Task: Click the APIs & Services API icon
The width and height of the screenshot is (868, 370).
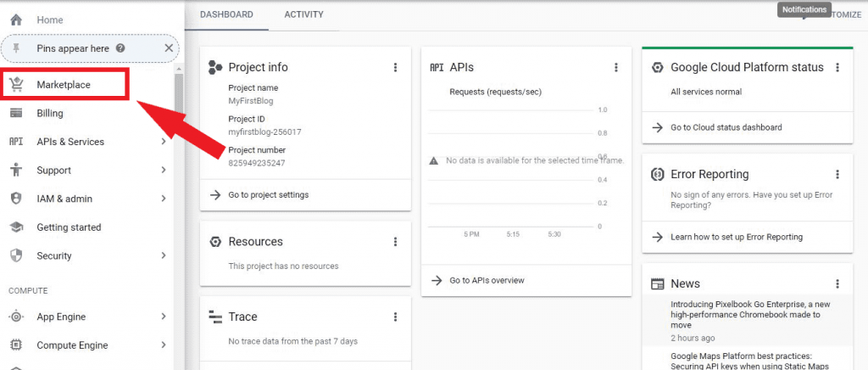Action: coord(16,142)
